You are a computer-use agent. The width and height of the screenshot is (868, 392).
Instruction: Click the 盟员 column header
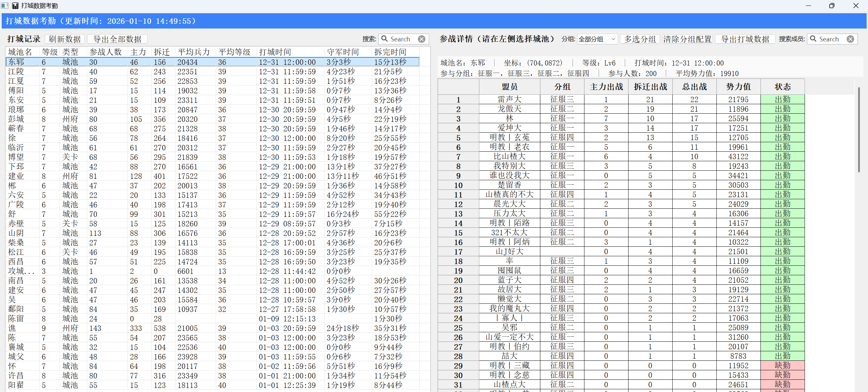(x=509, y=87)
